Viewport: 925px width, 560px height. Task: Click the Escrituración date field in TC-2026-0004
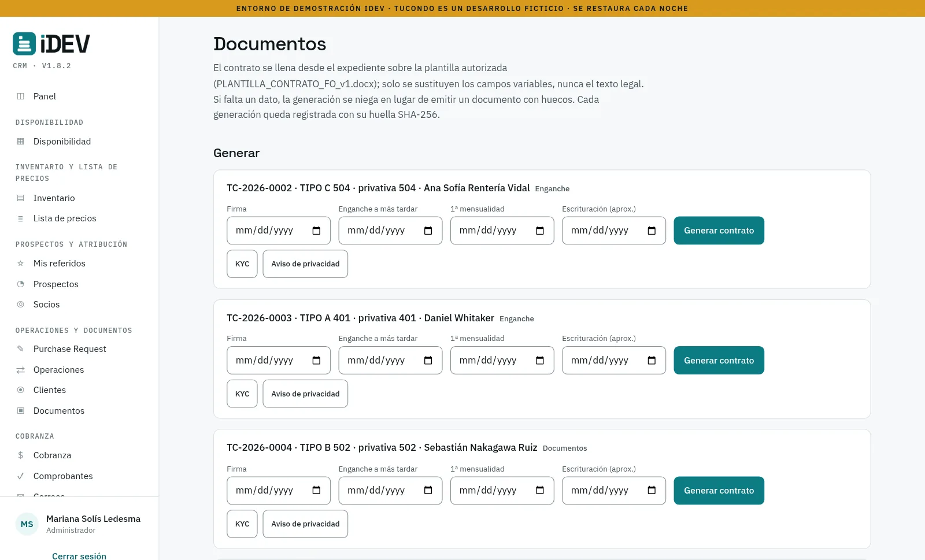(614, 491)
